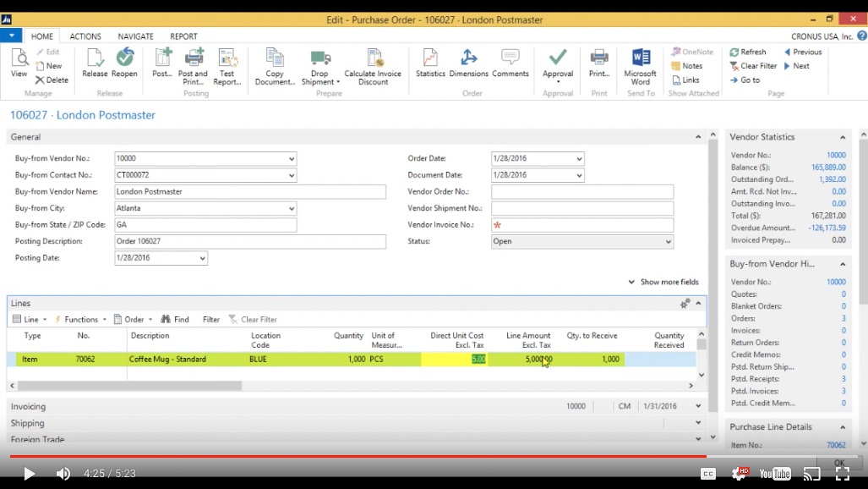Click the Vendor Invoice No. field
Image resolution: width=868 pixels, height=489 pixels.
tap(582, 225)
